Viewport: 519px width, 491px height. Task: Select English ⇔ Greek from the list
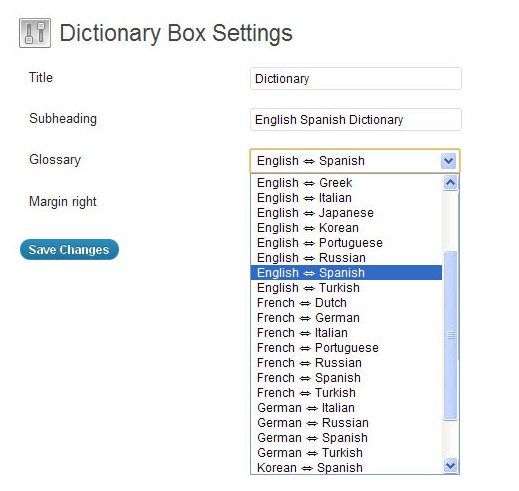pos(346,183)
